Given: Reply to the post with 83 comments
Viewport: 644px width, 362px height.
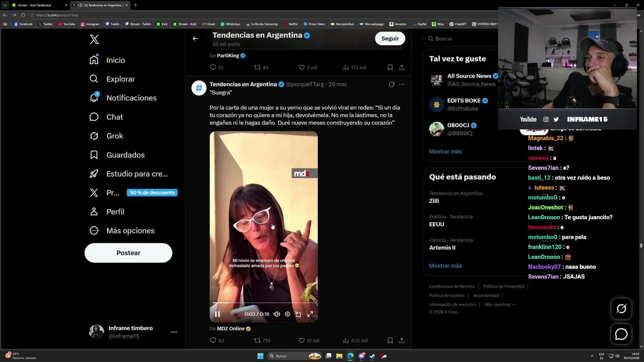Looking at the screenshot, I should point(217,340).
